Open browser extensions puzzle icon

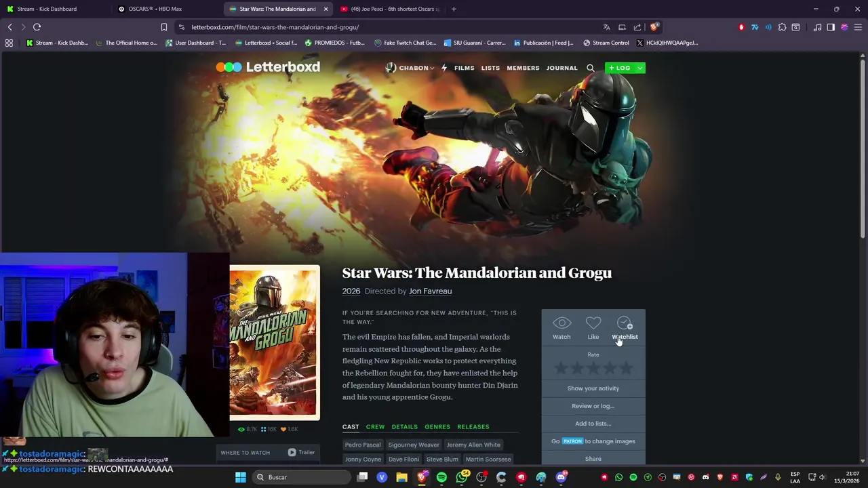pyautogui.click(x=783, y=27)
